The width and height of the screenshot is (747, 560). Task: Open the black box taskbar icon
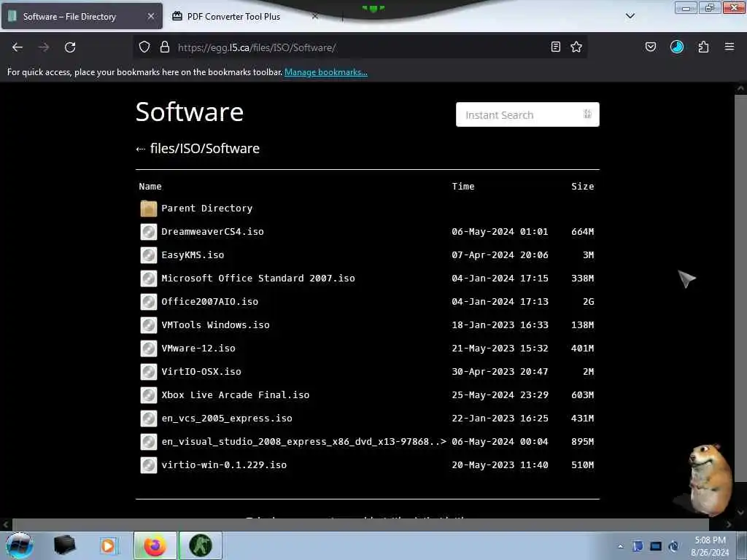click(x=64, y=545)
